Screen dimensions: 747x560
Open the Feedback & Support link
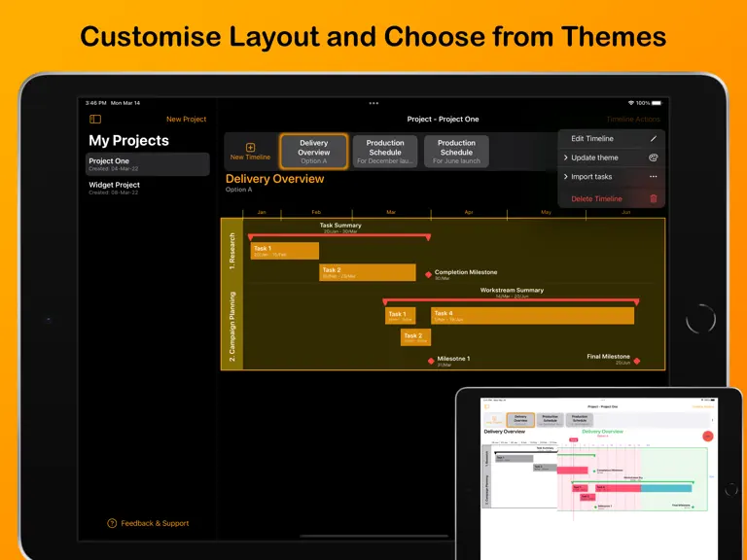pyautogui.click(x=148, y=523)
